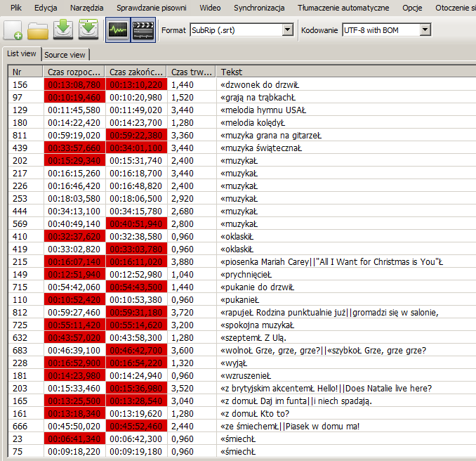Select row «ze śmiechemŁ Piasek w domu ma!
Screen dimensions: 476x461
242,427
